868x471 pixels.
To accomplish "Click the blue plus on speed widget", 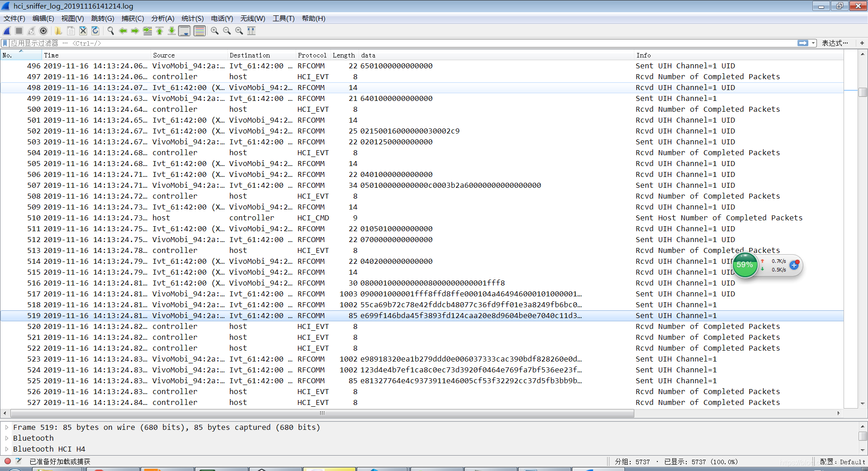I will [x=794, y=265].
